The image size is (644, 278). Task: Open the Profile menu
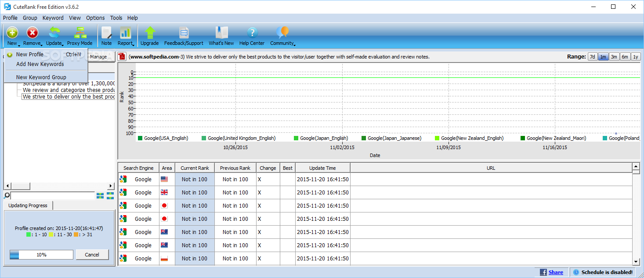coord(10,18)
